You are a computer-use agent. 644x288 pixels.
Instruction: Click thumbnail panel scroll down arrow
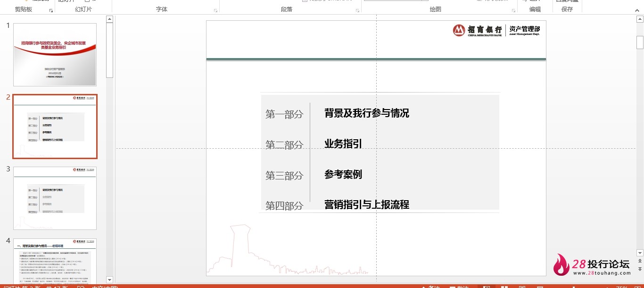click(x=109, y=280)
